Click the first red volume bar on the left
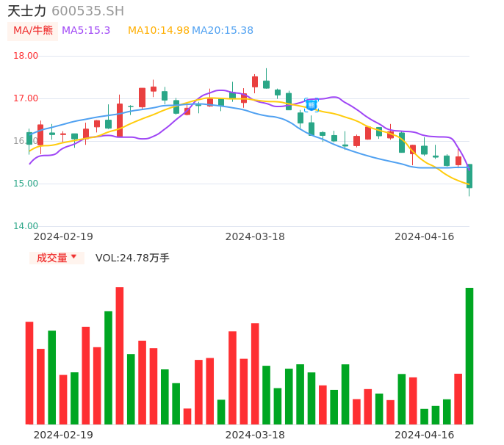 29,373
